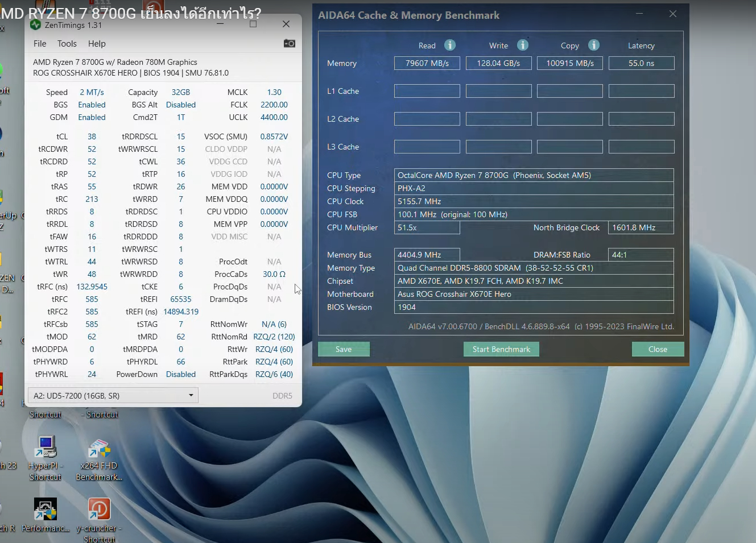
Task: Click the UCLK value '4400.00'
Action: pyautogui.click(x=274, y=117)
